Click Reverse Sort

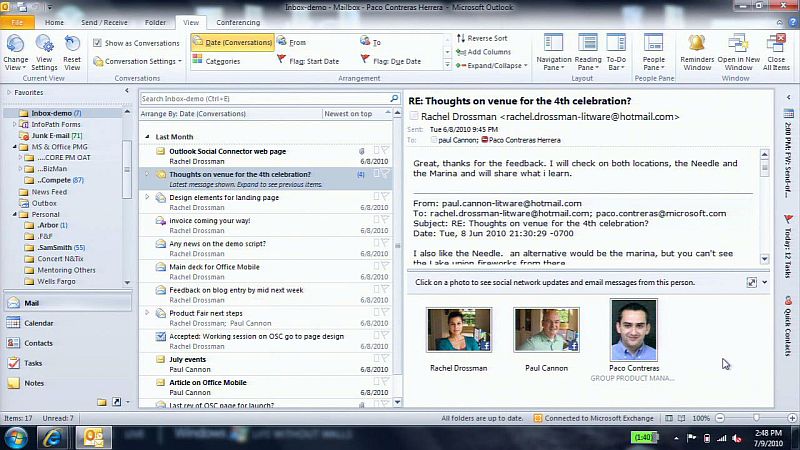[x=482, y=38]
